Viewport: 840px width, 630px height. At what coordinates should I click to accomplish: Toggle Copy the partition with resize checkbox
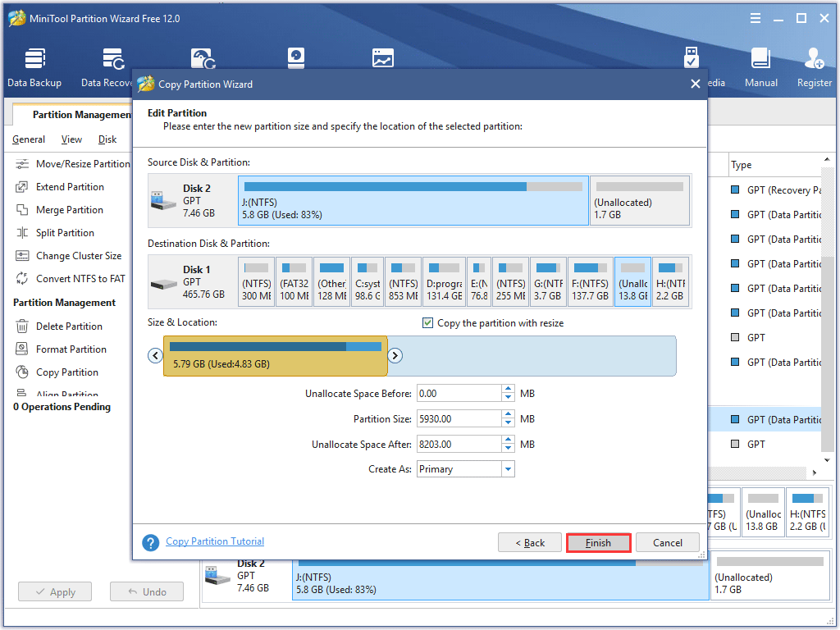point(427,323)
